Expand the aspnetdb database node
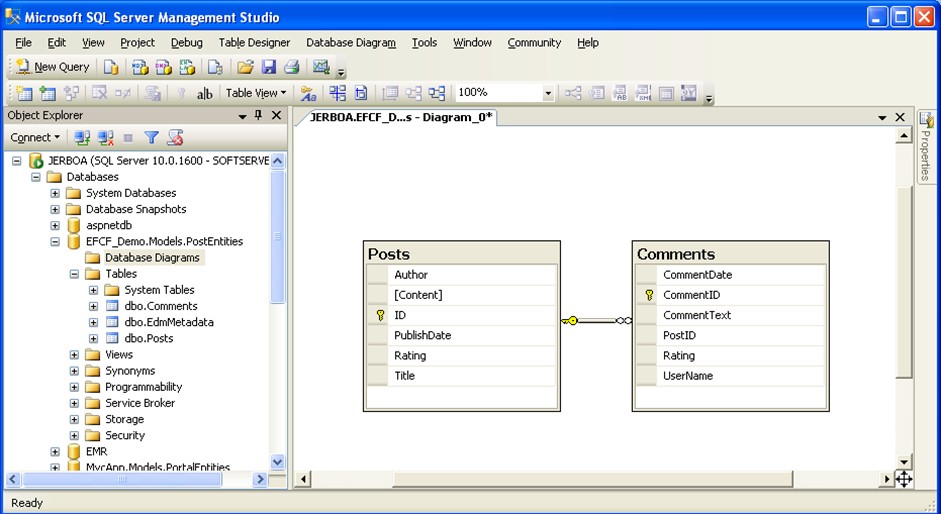Screen dimensions: 941x514 (55, 226)
